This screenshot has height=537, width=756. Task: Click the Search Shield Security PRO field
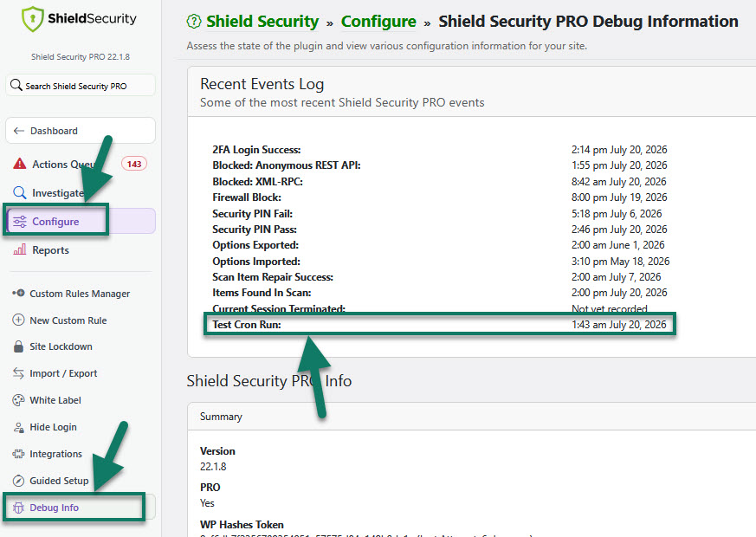tap(81, 86)
